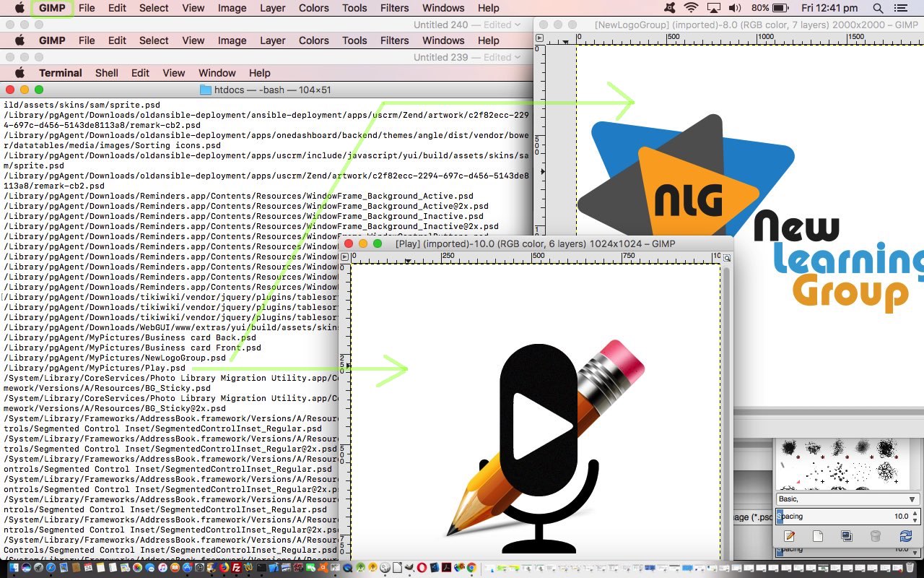Click the New brush icon in brushes panel
The height and width of the screenshot is (578, 924).
point(818,536)
